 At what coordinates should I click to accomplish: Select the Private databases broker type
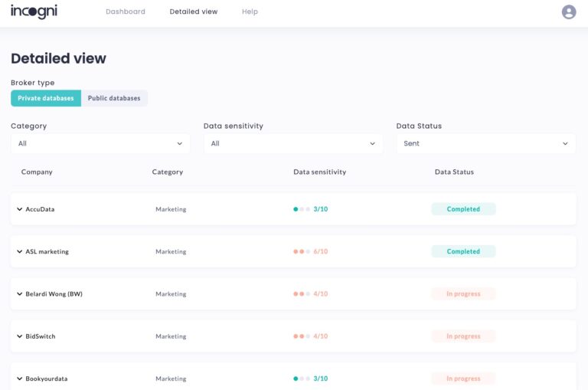[46, 98]
